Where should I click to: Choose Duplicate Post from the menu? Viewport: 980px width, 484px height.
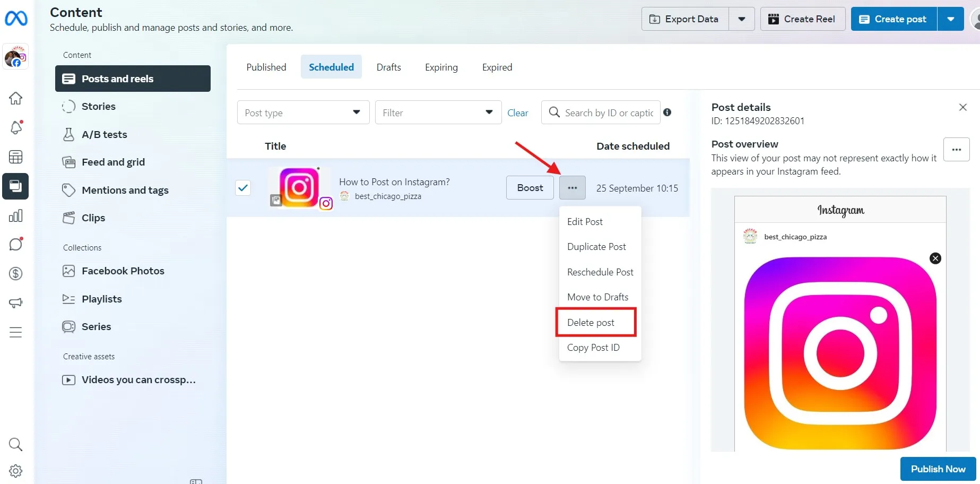point(600,247)
